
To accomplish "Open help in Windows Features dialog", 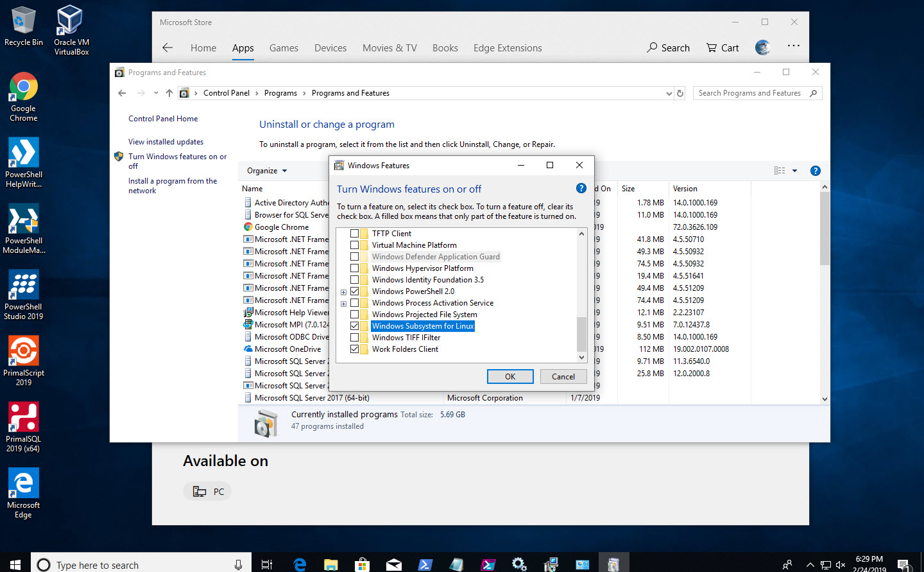I will pyautogui.click(x=581, y=188).
